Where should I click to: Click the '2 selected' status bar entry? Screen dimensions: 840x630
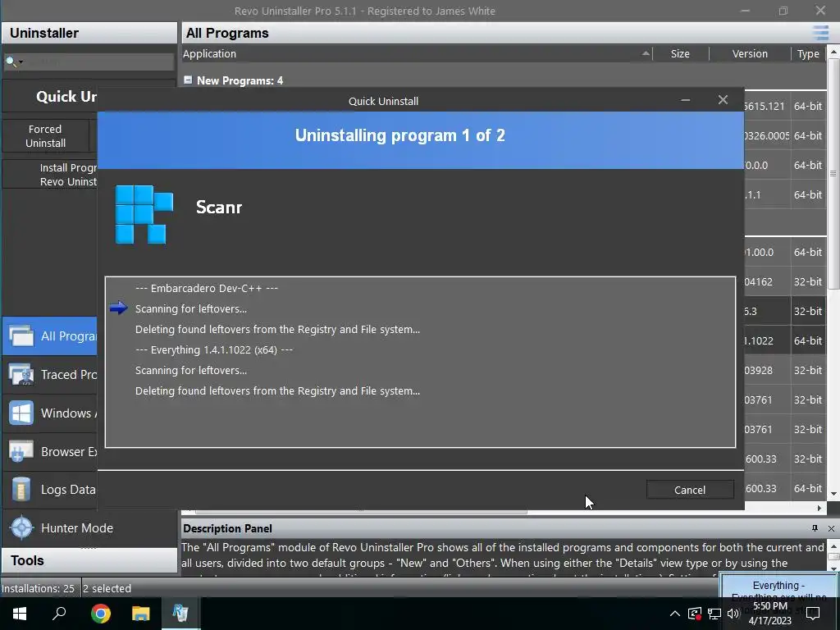(x=107, y=588)
